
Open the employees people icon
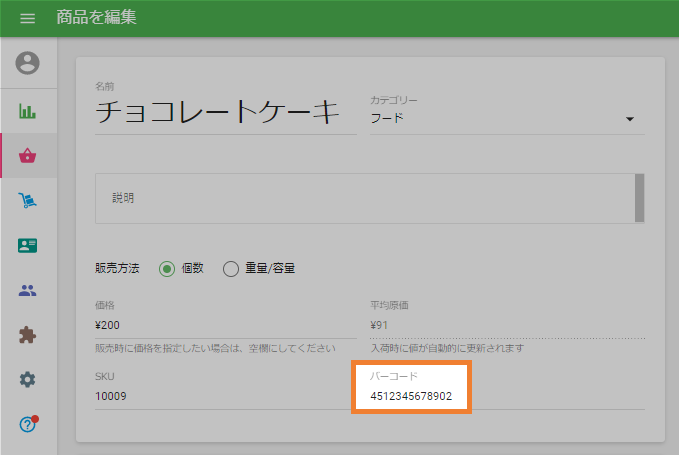point(28,291)
